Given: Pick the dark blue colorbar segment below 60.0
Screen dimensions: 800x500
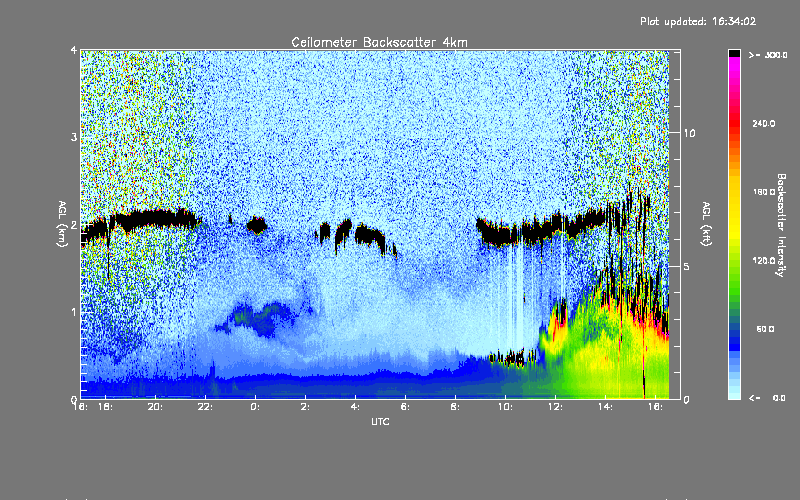Looking at the screenshot, I should (x=734, y=339).
